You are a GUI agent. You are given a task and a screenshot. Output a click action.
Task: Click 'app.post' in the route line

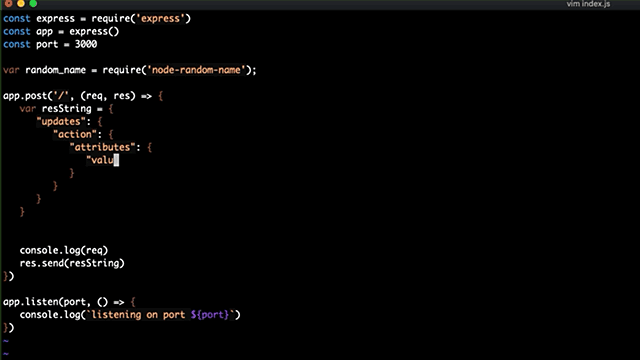tap(25, 96)
